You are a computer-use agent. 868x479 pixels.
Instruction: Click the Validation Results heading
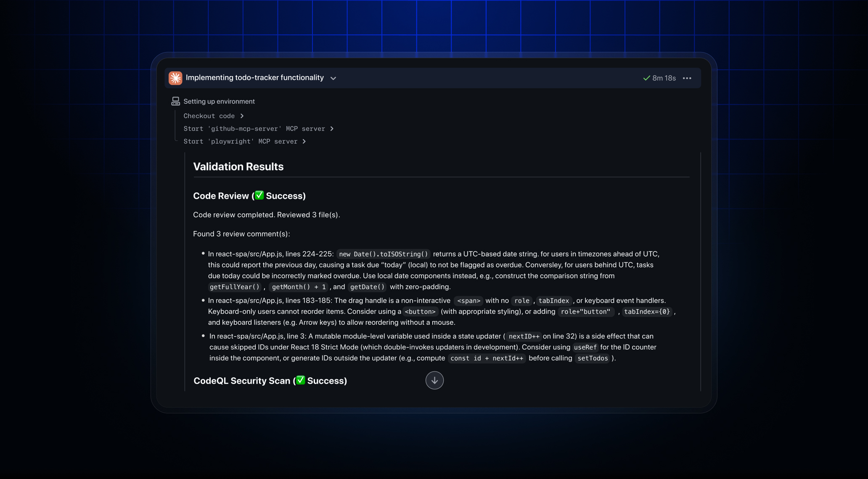tap(238, 167)
